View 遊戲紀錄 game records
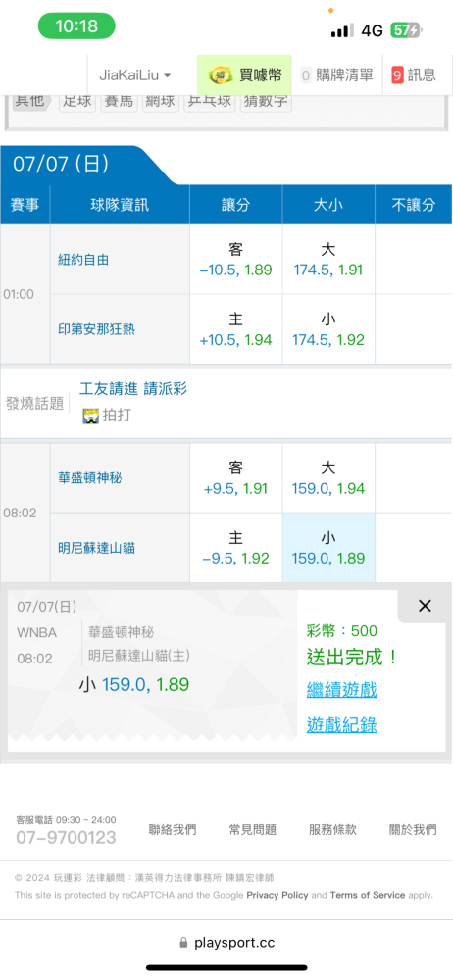This screenshot has width=453, height=980. coord(341,725)
